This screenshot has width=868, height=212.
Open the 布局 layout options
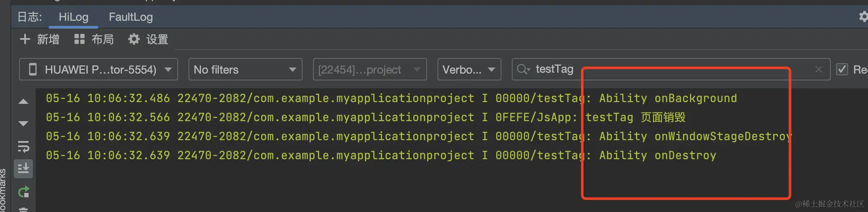(94, 39)
